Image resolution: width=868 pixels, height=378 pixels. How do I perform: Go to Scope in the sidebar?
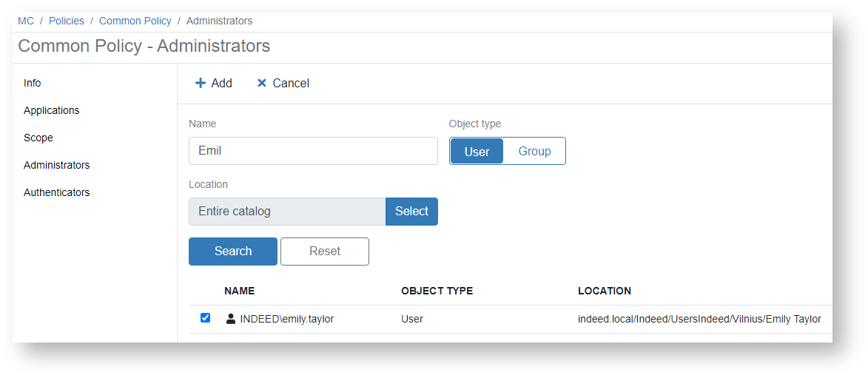coord(38,138)
